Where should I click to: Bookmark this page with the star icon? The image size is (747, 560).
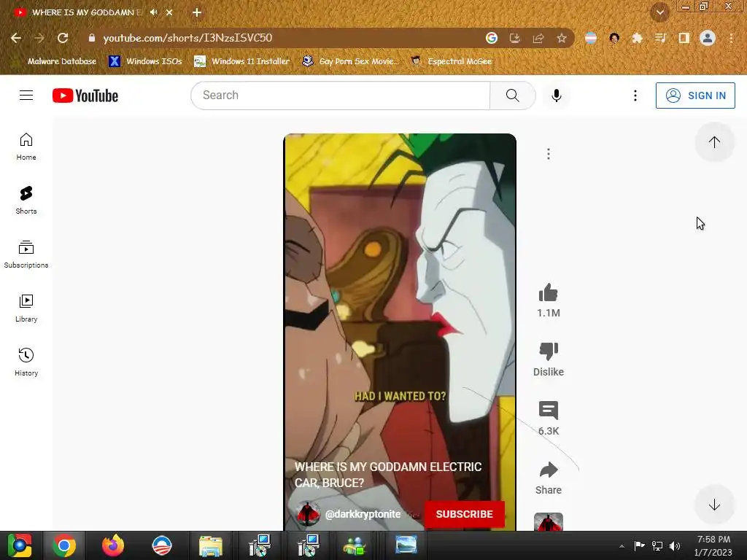(x=562, y=38)
